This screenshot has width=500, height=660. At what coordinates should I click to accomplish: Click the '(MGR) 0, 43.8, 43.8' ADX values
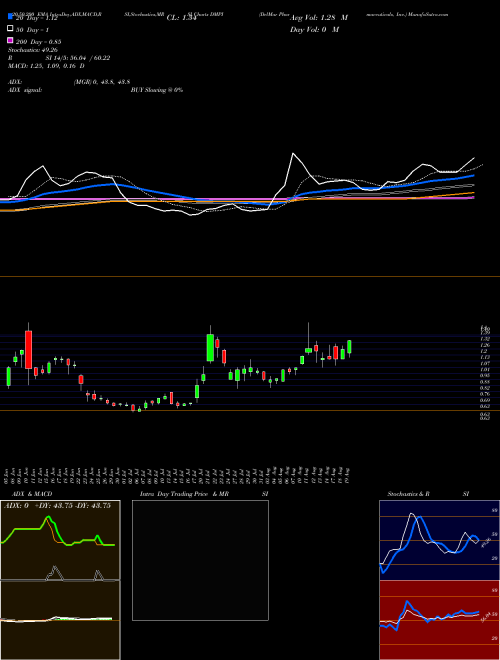click(x=101, y=82)
